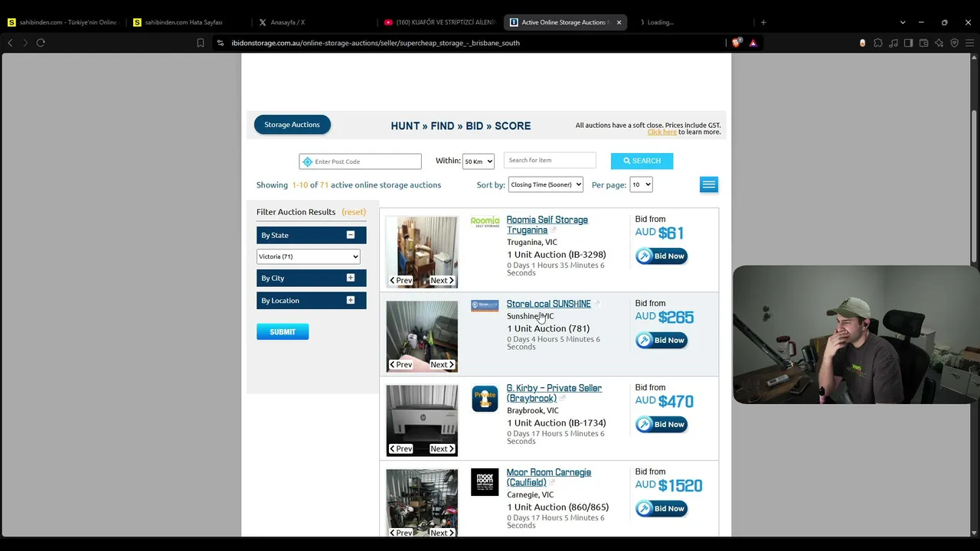
Task: Switch to the Anasayfa / X tab
Action: [x=314, y=22]
